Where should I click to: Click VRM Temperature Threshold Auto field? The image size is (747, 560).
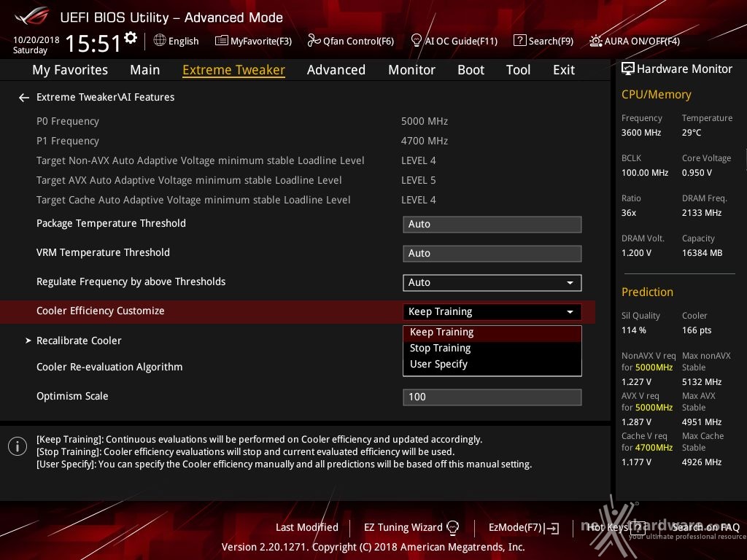coord(492,253)
